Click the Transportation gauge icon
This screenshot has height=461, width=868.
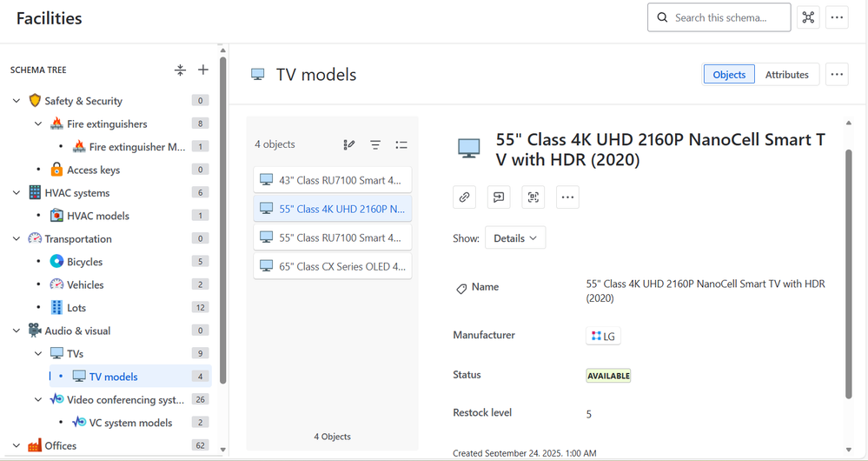[35, 238]
